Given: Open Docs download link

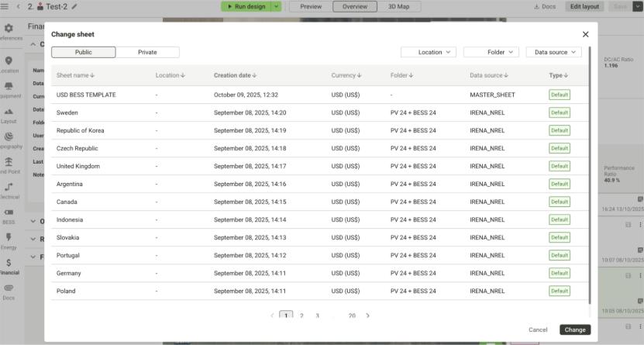Looking at the screenshot, I should pos(545,6).
